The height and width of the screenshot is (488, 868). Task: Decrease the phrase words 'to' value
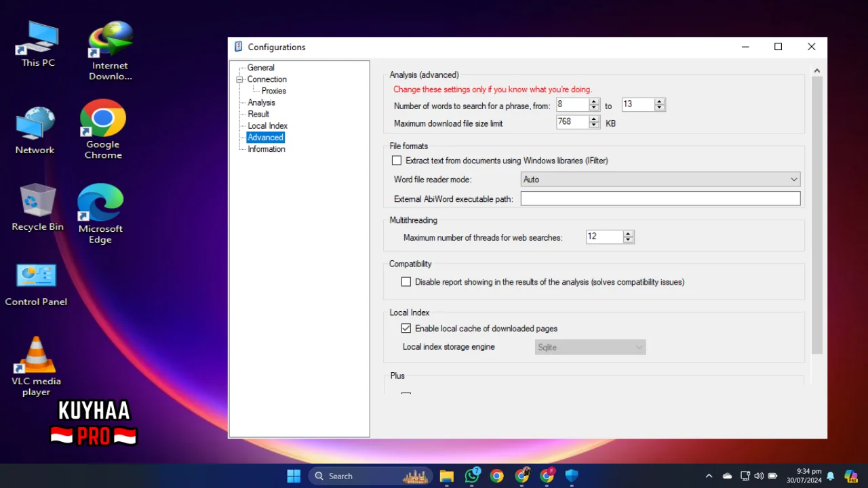coord(660,108)
